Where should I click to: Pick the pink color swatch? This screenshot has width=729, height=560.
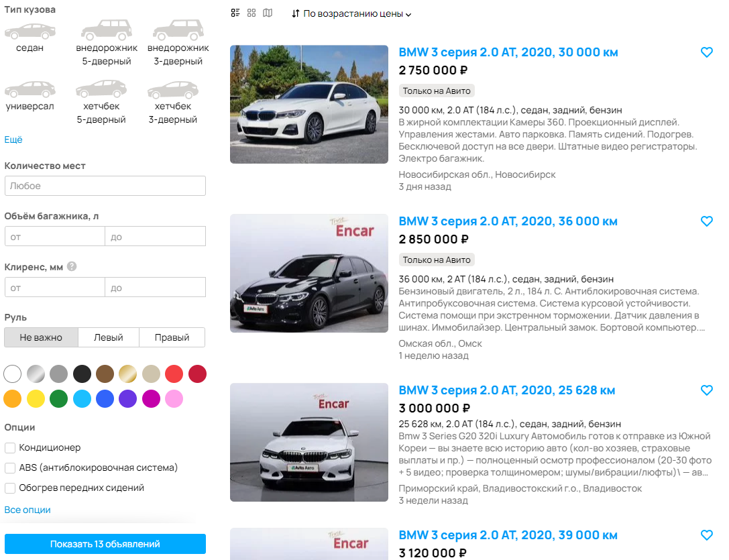click(x=174, y=398)
